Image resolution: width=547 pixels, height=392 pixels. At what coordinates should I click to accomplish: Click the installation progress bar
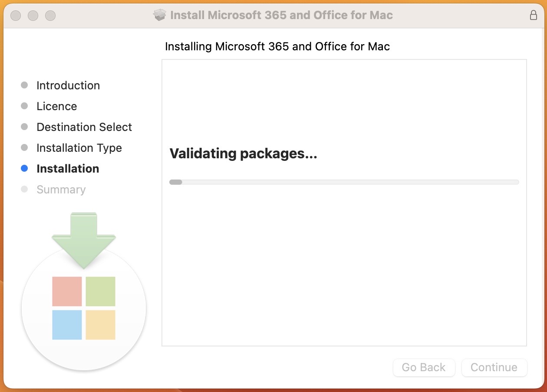tap(344, 182)
